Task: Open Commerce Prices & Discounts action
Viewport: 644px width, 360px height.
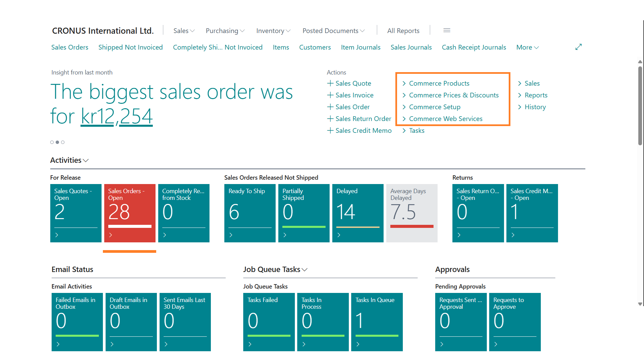Action: [453, 95]
